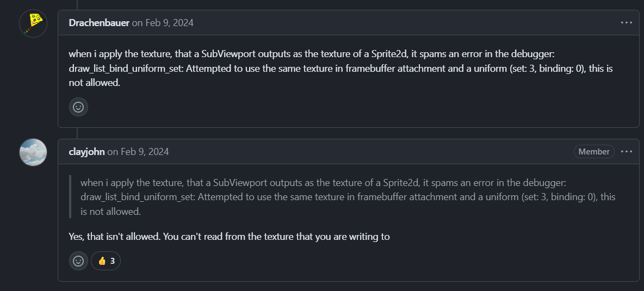Open the options menu on Drachenbauer's comment
The image size is (644, 291).
[x=627, y=23]
